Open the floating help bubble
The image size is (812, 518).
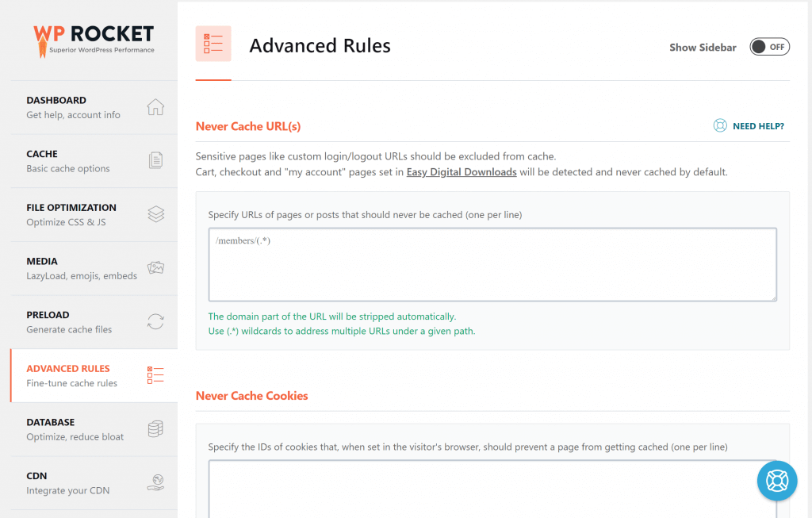pos(776,481)
